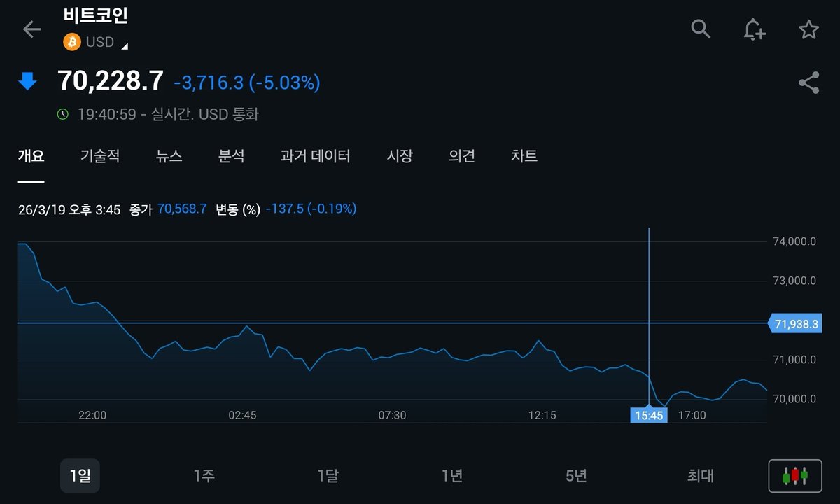Click the 15:45 timeline marker on the chart
The image size is (840, 504).
(x=649, y=415)
